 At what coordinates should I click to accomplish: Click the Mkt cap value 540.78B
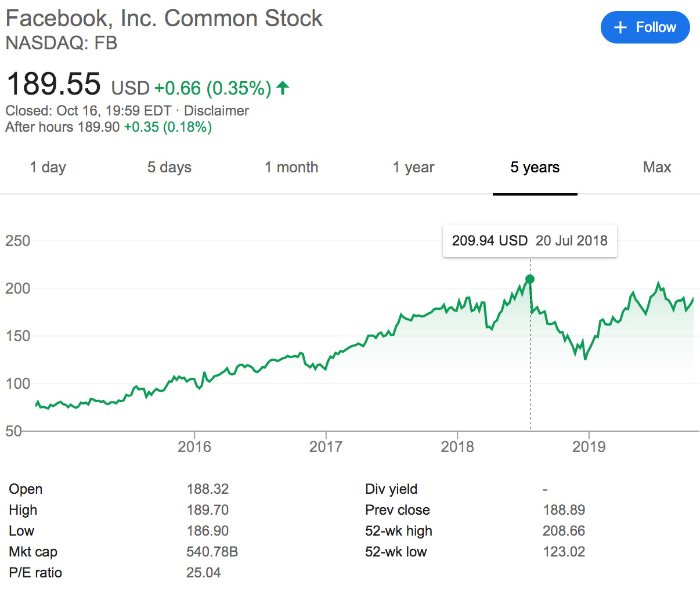212,552
